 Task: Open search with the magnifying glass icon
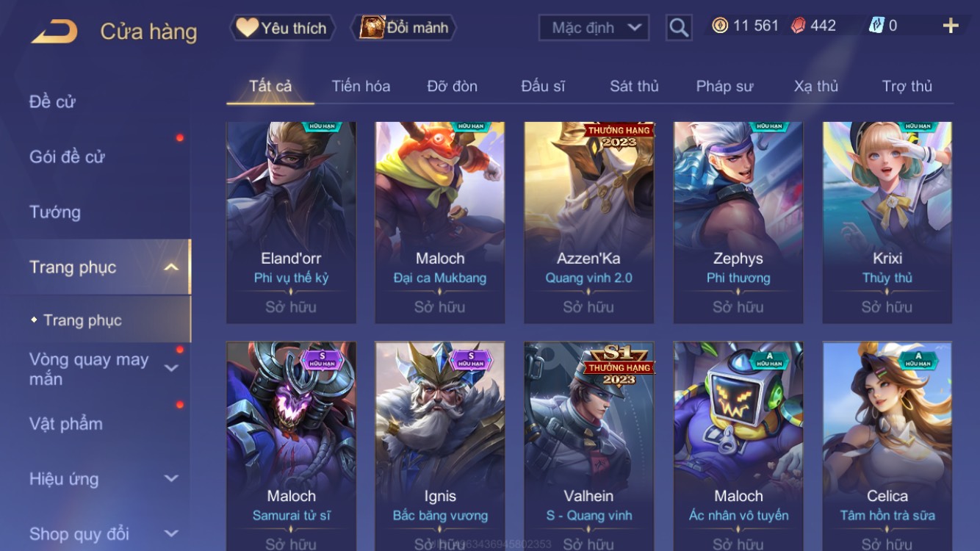679,28
